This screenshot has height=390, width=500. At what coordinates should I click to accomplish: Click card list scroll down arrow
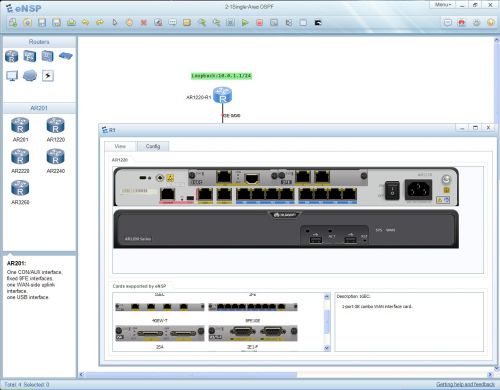327,348
